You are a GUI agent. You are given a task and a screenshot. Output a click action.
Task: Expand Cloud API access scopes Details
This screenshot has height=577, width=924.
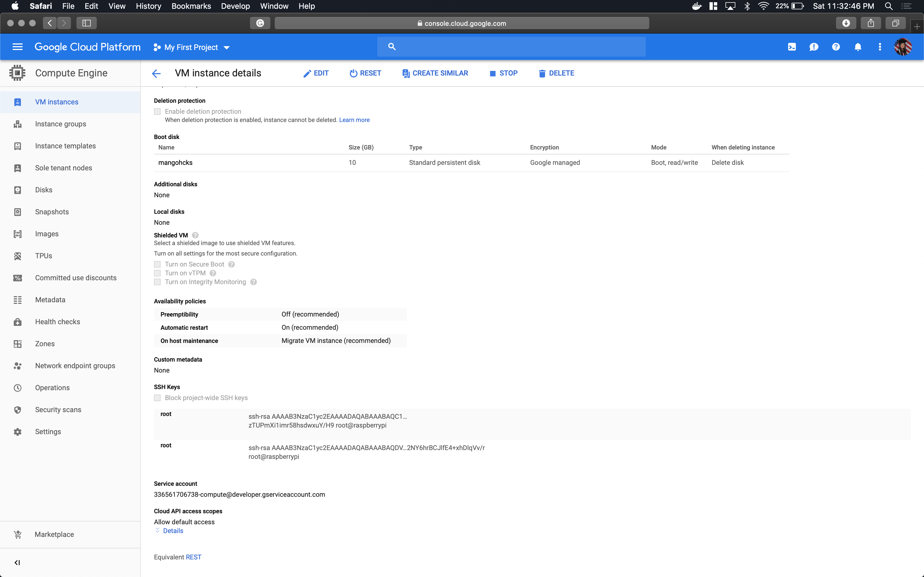(x=173, y=531)
